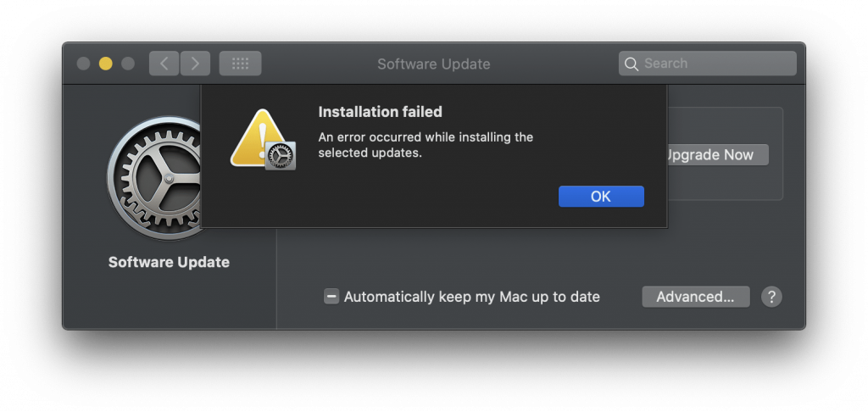
Task: Click the magnifying glass search icon
Action: point(631,64)
